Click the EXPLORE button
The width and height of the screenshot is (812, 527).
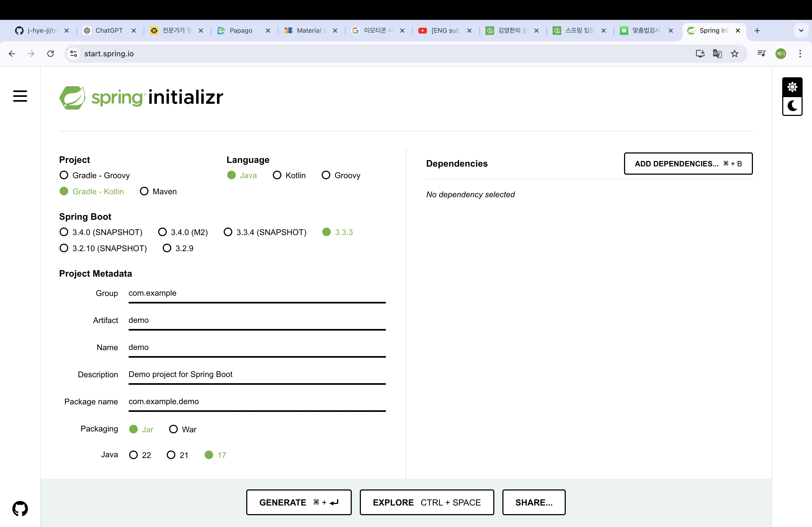click(x=427, y=503)
